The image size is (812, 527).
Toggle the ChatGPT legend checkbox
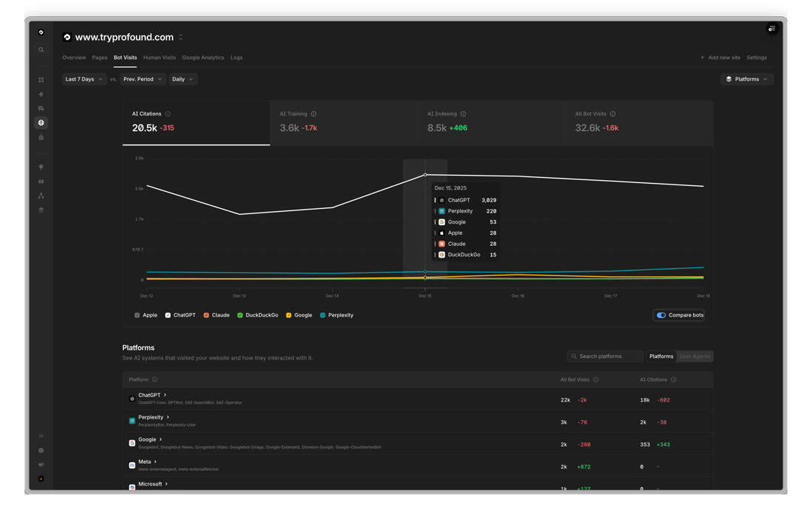click(168, 315)
